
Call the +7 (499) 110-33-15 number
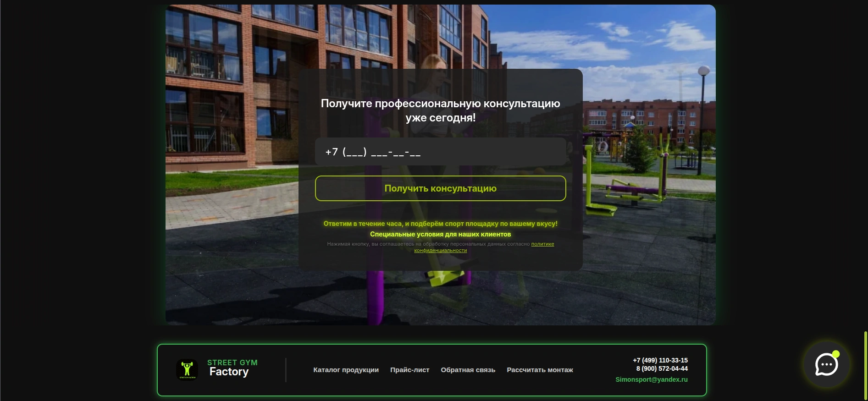(660, 360)
